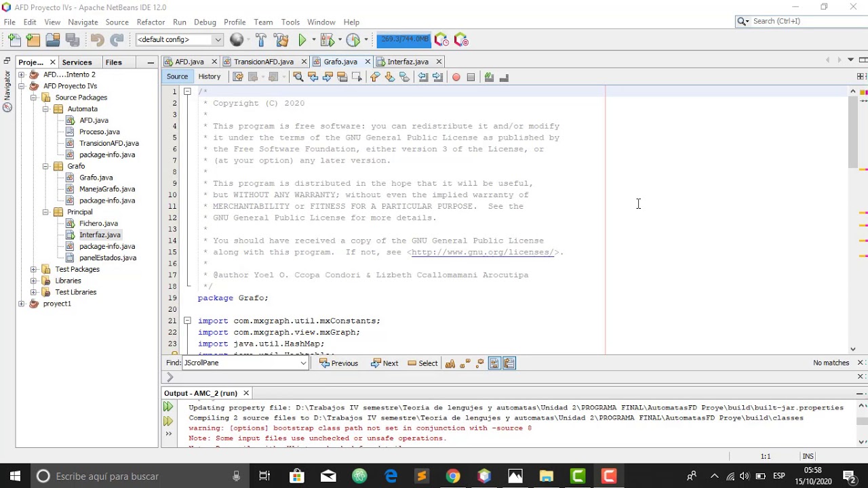Viewport: 868px width, 488px height.
Task: Switch to the Files panel tab
Action: click(113, 62)
